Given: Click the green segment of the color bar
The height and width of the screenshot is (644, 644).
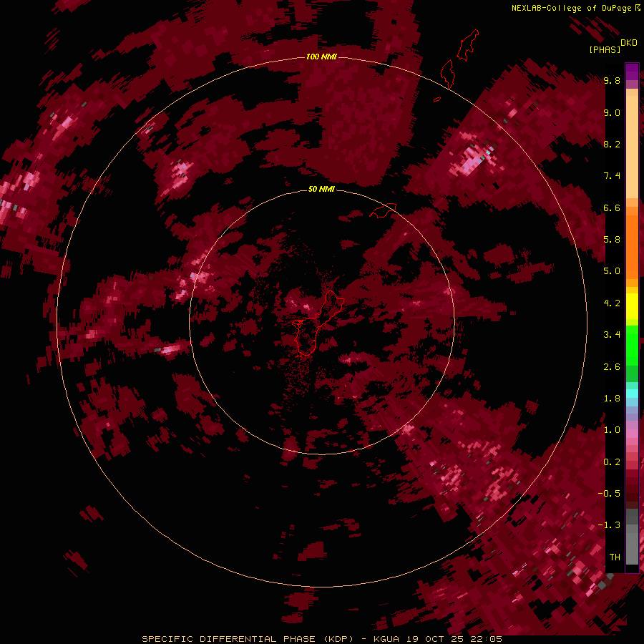Looking at the screenshot, I should coord(632,353).
